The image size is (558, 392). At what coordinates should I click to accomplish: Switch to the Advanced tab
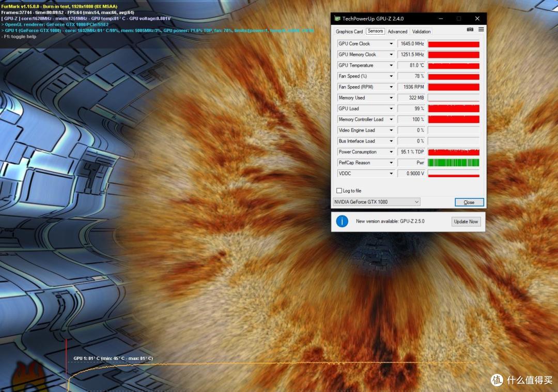coord(397,32)
